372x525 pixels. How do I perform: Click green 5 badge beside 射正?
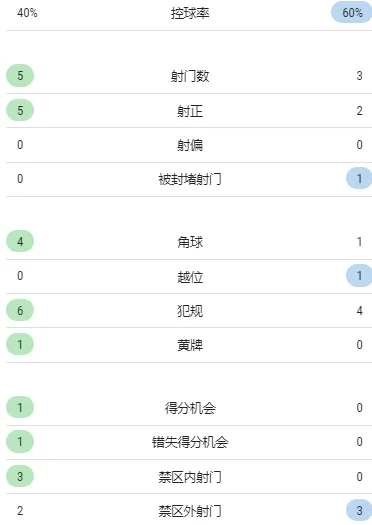click(20, 110)
